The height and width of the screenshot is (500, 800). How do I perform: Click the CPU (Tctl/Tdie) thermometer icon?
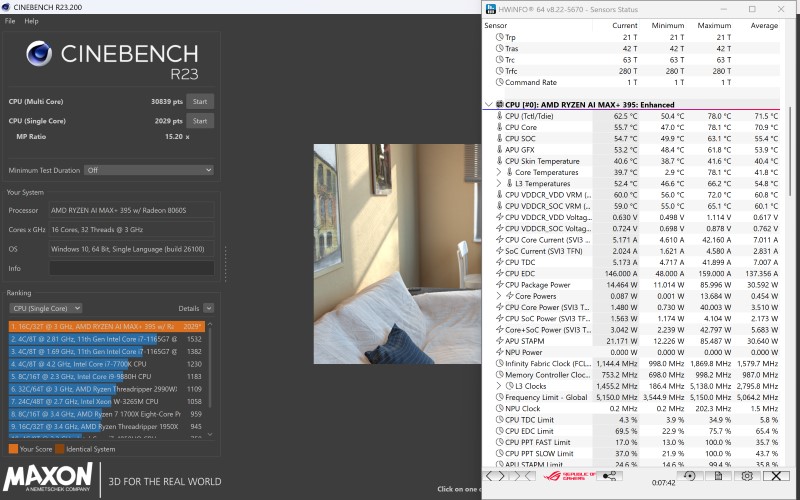pyautogui.click(x=499, y=116)
